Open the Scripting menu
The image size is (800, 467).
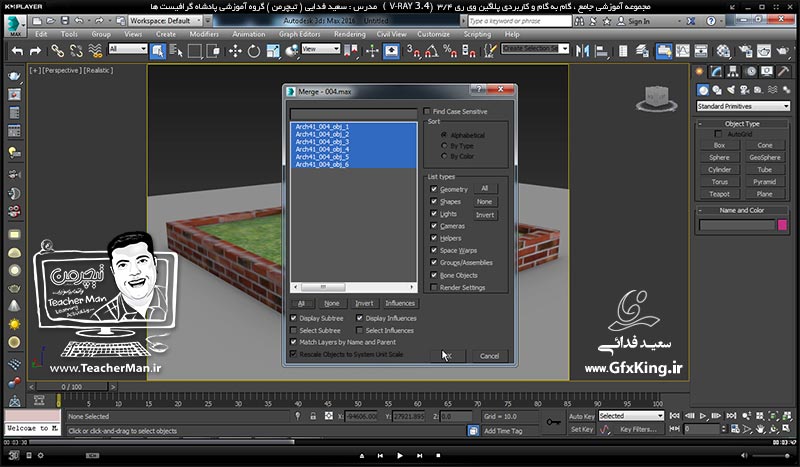477,34
